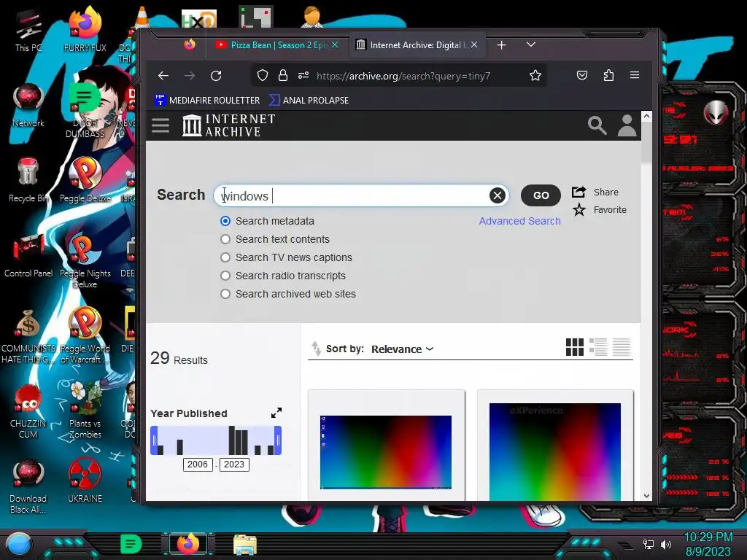Click the GO search button
The width and height of the screenshot is (747, 560).
541,195
